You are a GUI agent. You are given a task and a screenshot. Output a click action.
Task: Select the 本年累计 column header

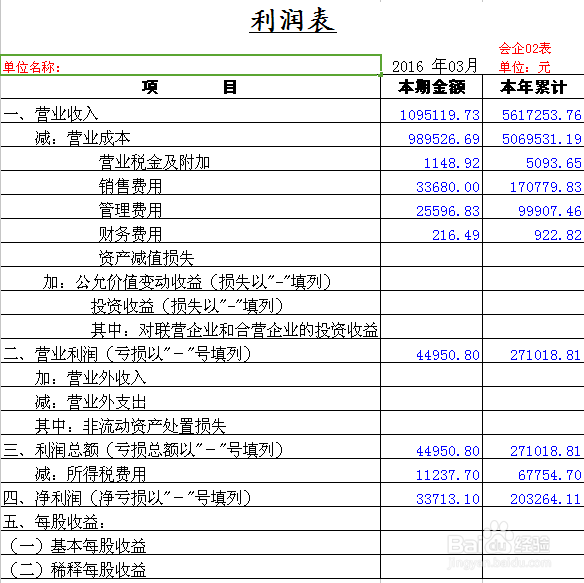click(533, 87)
